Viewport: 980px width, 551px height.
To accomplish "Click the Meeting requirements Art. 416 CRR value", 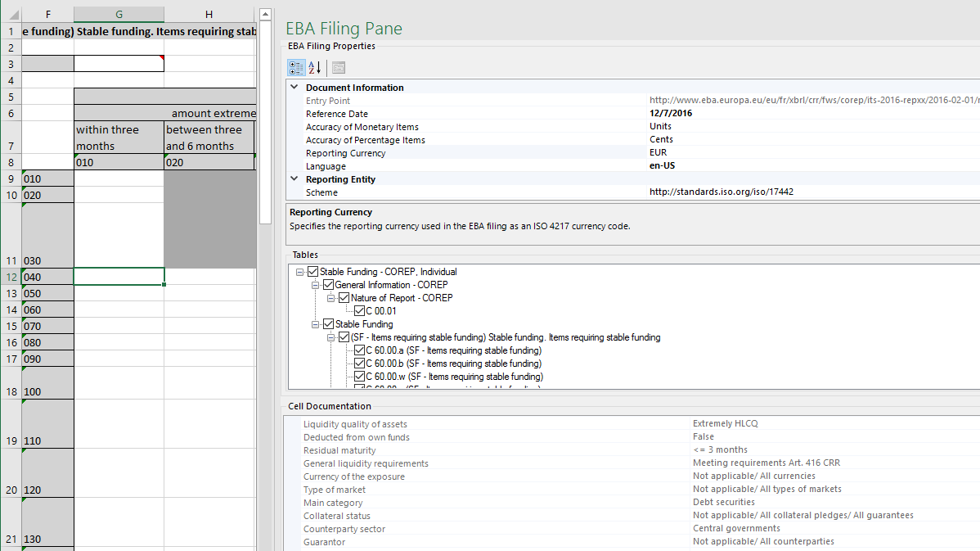I will (766, 463).
